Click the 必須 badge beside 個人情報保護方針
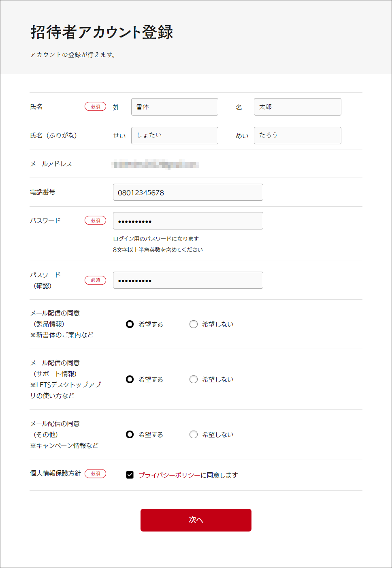Viewport: 392px width, 568px height. click(95, 474)
